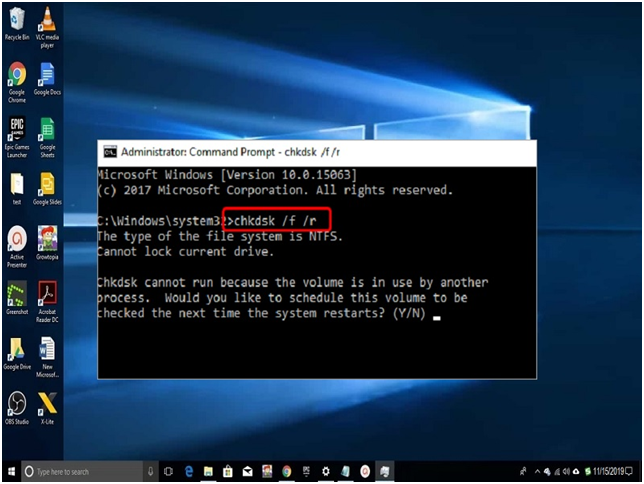The height and width of the screenshot is (484, 644).
Task: Open Settings gear icon in the taskbar
Action: pyautogui.click(x=326, y=471)
